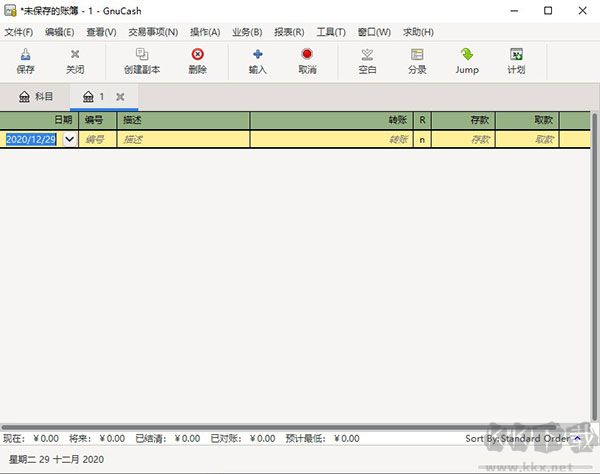This screenshot has height=474, width=600.
Task: Click the Duplicate (创建副本) toolbar icon
Action: click(x=142, y=54)
